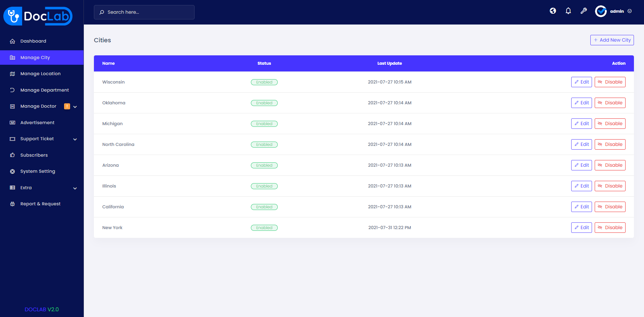Viewport: 644px width, 317px height.
Task: Click the globe icon in the top bar
Action: pyautogui.click(x=553, y=11)
